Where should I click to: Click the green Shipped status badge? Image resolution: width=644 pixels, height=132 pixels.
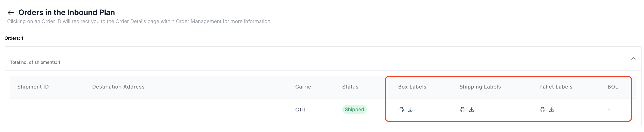click(354, 109)
